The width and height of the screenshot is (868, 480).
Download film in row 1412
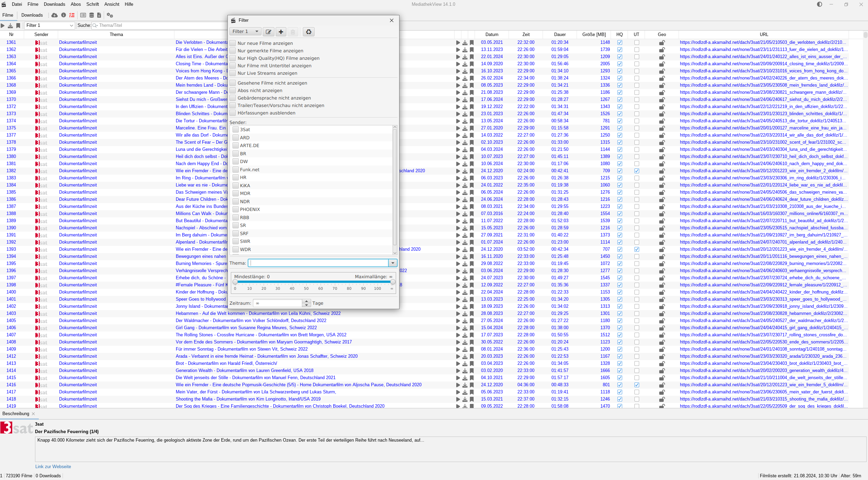[x=465, y=357]
